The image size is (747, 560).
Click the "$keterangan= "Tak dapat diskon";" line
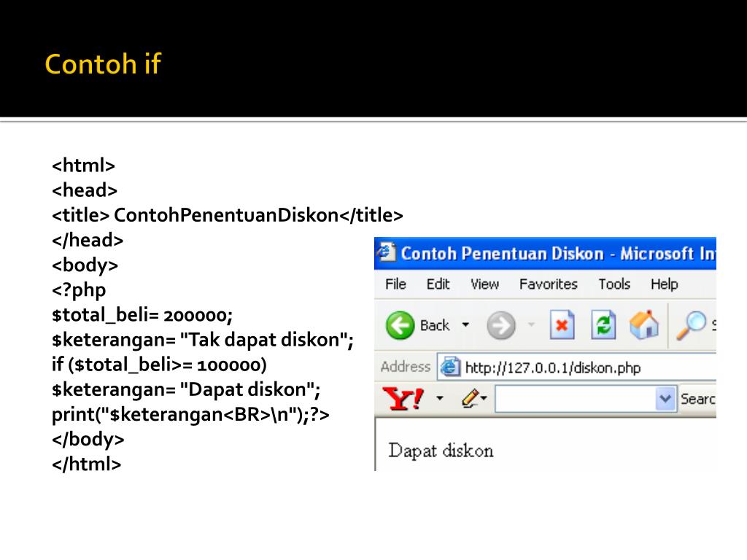click(x=203, y=340)
